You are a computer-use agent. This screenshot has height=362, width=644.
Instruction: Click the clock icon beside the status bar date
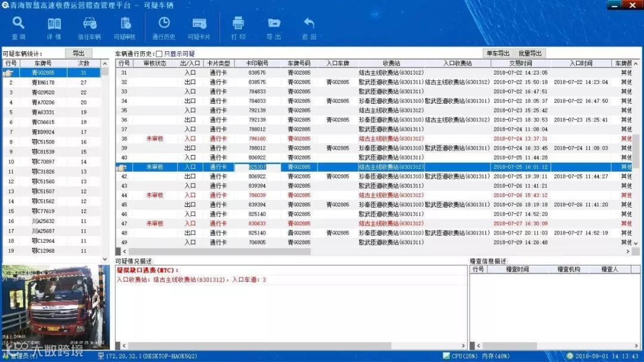coord(569,356)
